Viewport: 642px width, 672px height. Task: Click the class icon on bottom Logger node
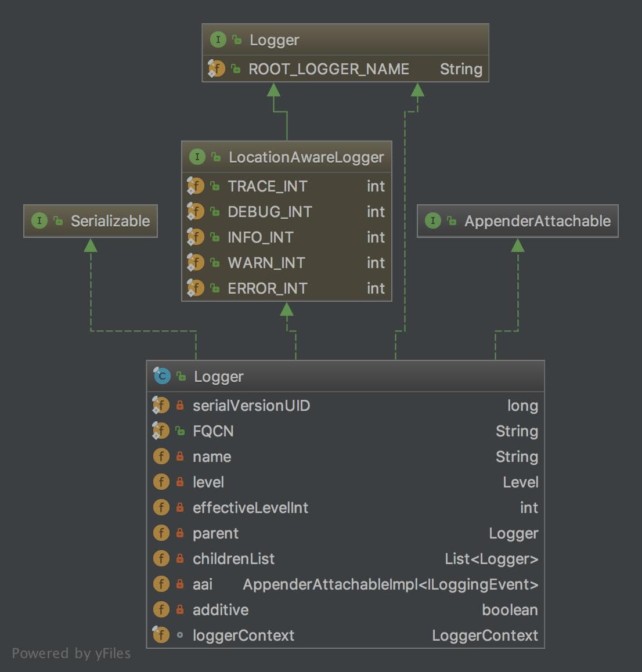(161, 376)
